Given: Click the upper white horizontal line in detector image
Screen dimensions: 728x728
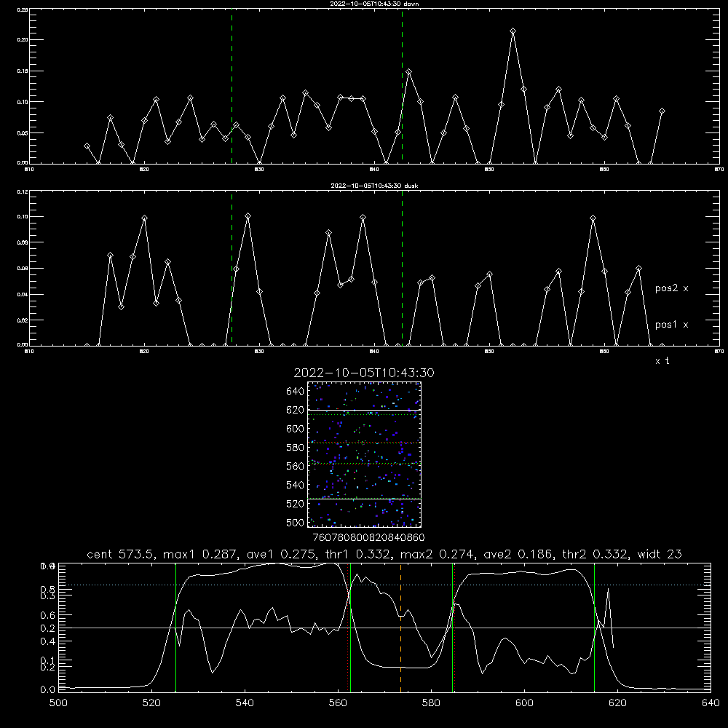Looking at the screenshot, I should 364,410.
